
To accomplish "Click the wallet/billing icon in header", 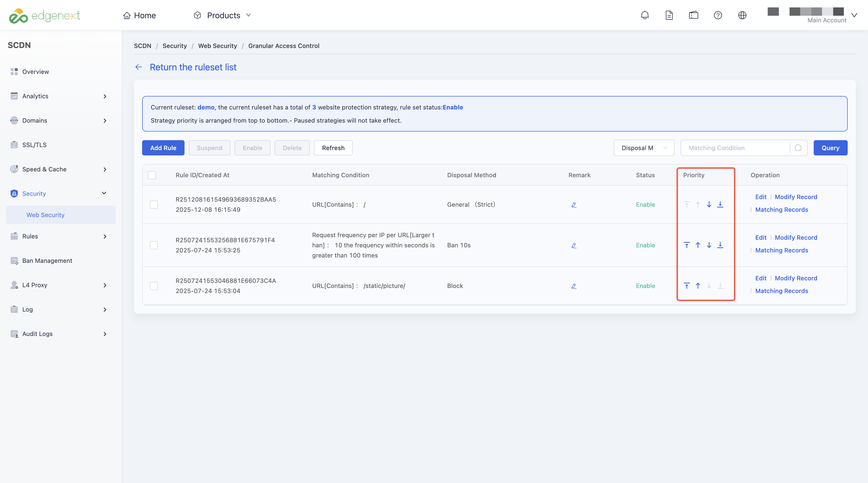I will (693, 15).
